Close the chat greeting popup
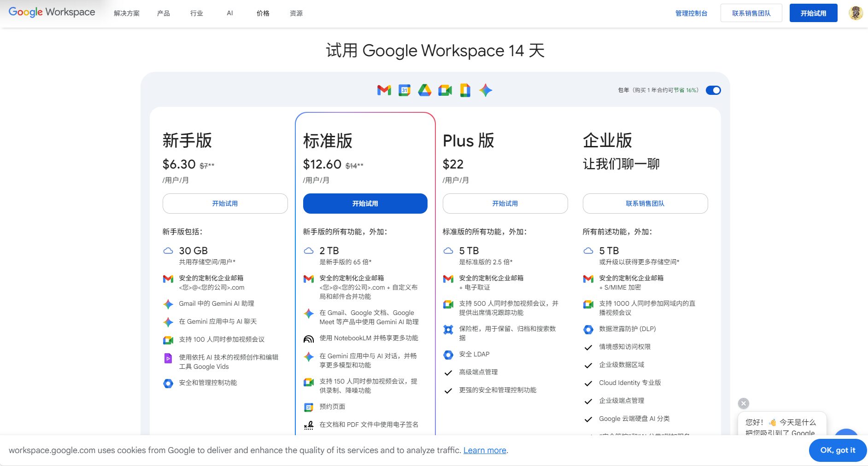The height and width of the screenshot is (466, 868). [x=744, y=403]
